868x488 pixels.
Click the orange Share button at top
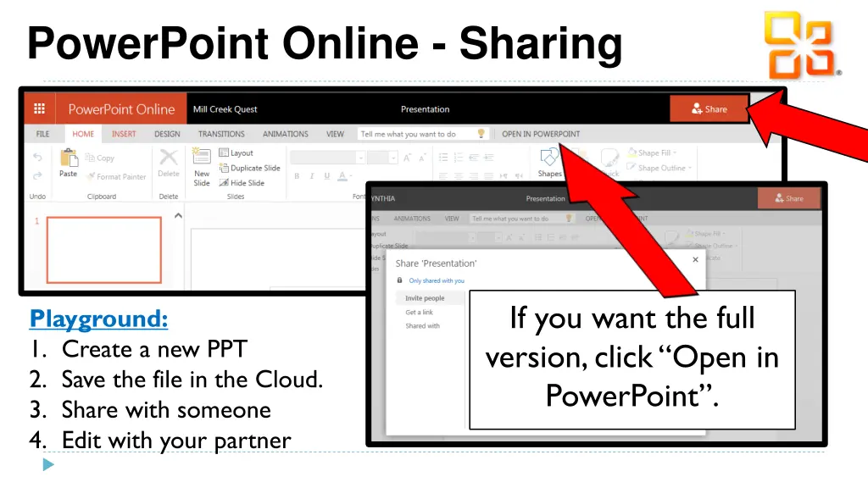709,109
